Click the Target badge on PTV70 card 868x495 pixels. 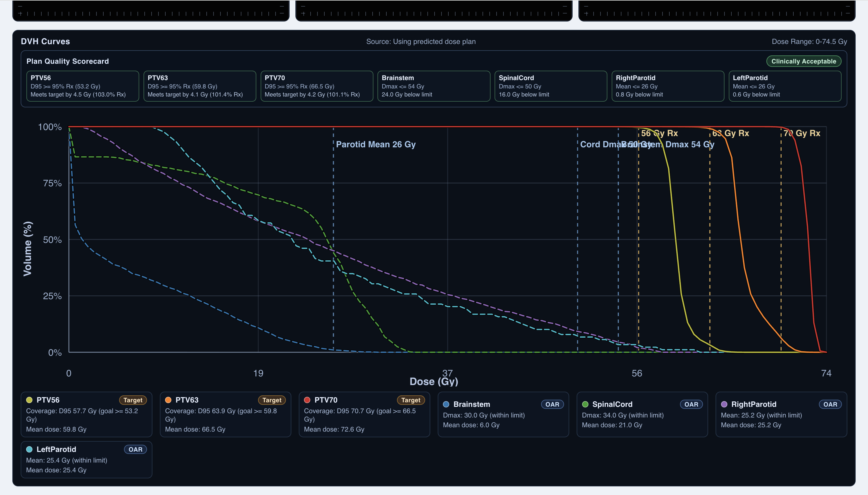point(410,400)
